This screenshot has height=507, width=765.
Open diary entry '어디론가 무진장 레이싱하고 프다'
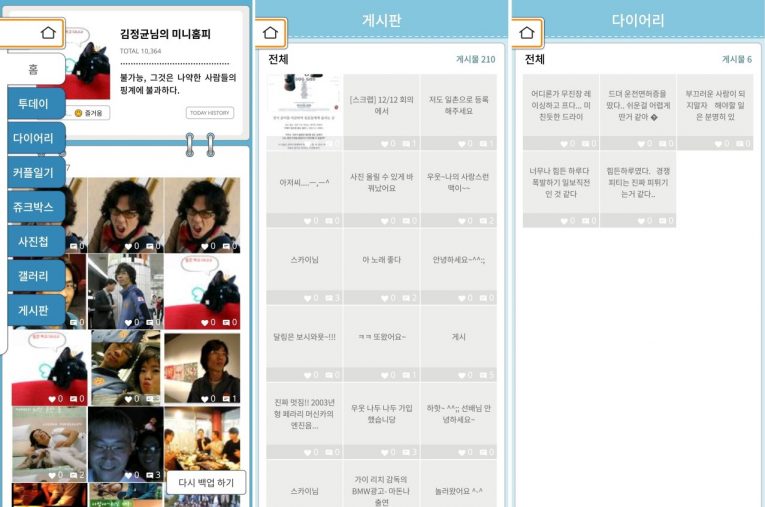point(561,112)
